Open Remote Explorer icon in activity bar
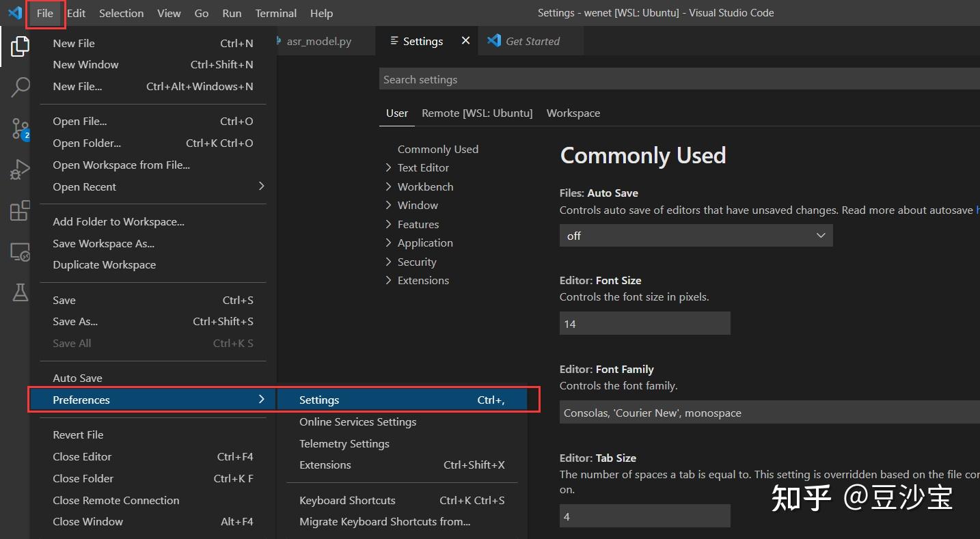The image size is (980, 539). tap(20, 252)
